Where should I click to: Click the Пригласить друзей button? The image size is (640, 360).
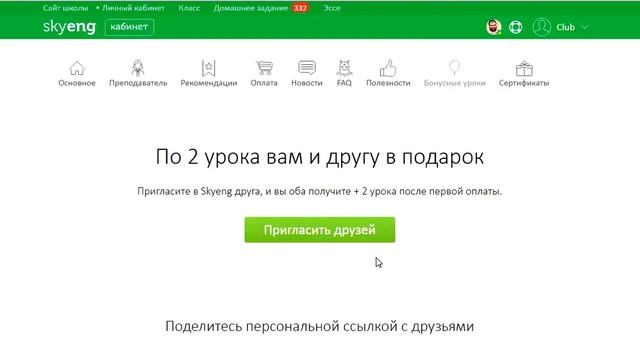tap(320, 230)
